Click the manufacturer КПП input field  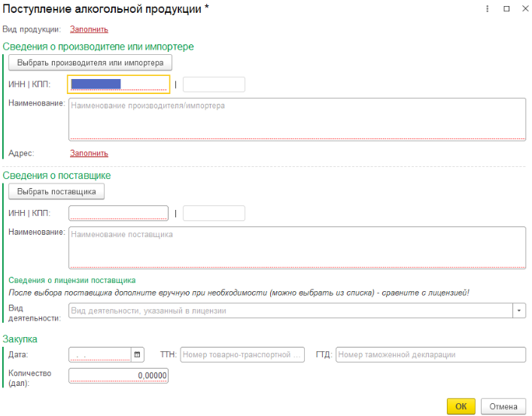coord(214,84)
